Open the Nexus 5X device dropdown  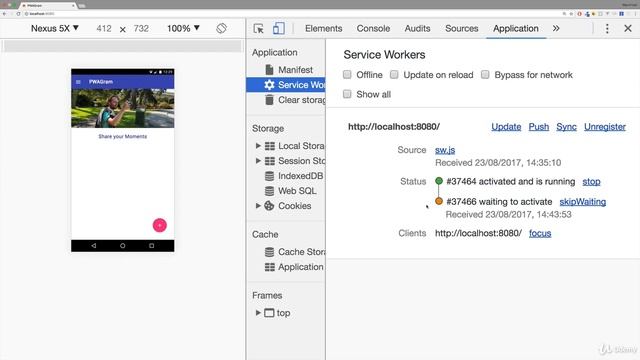click(x=55, y=28)
